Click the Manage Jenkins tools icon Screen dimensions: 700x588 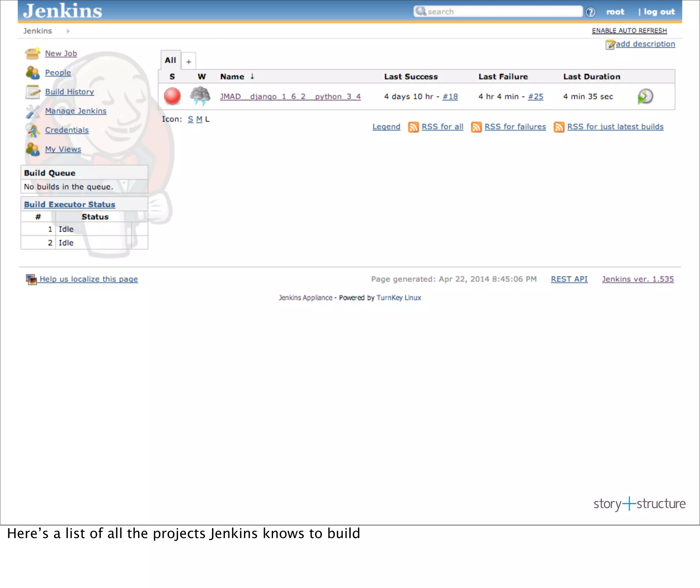click(x=32, y=111)
